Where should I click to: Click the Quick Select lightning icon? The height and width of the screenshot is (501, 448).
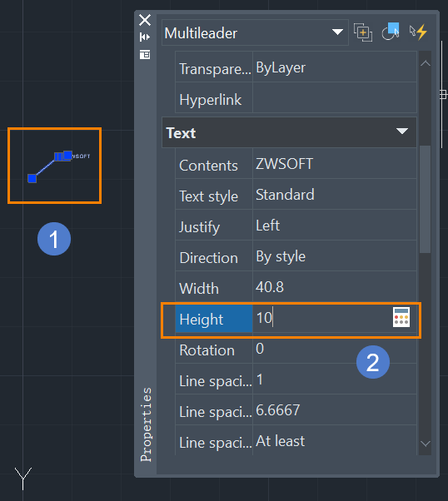click(x=418, y=32)
